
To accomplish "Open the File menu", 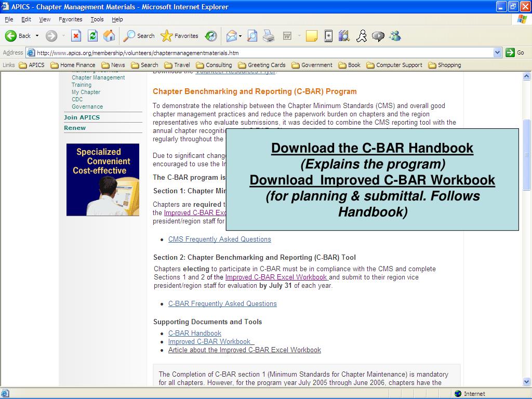I will 9,19.
